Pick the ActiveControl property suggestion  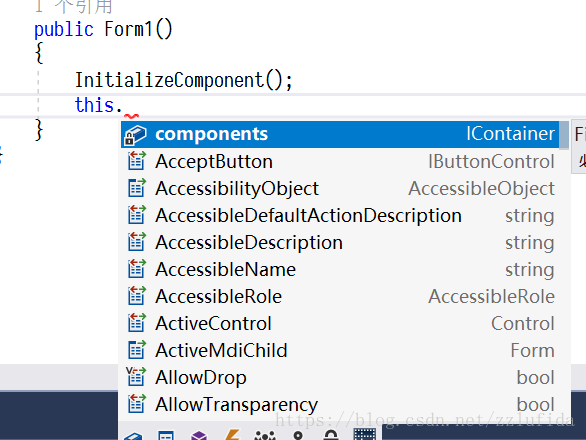tap(340, 323)
